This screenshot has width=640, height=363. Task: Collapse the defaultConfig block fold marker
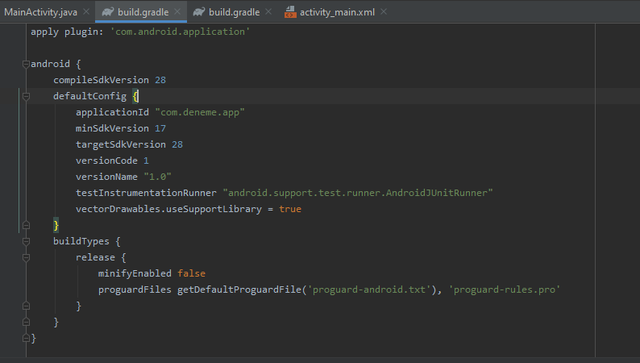(26, 96)
